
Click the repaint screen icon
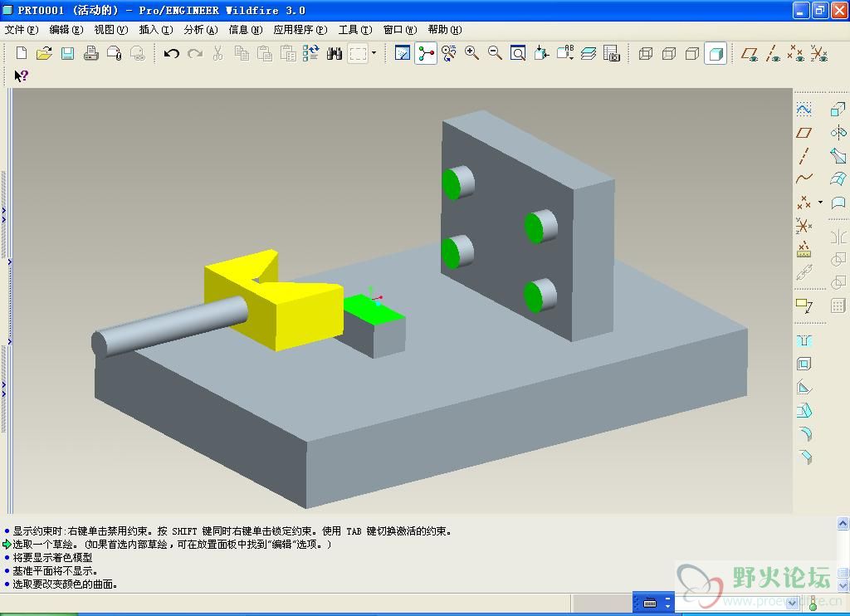click(403, 53)
